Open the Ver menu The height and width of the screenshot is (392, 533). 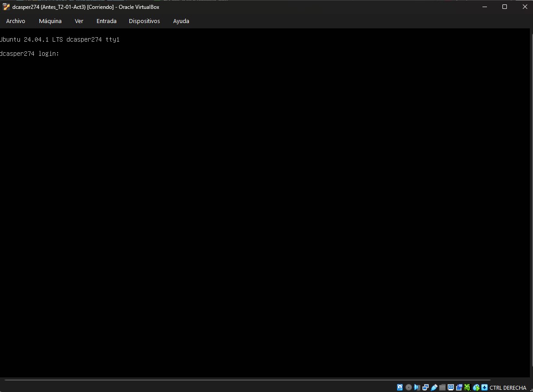79,21
